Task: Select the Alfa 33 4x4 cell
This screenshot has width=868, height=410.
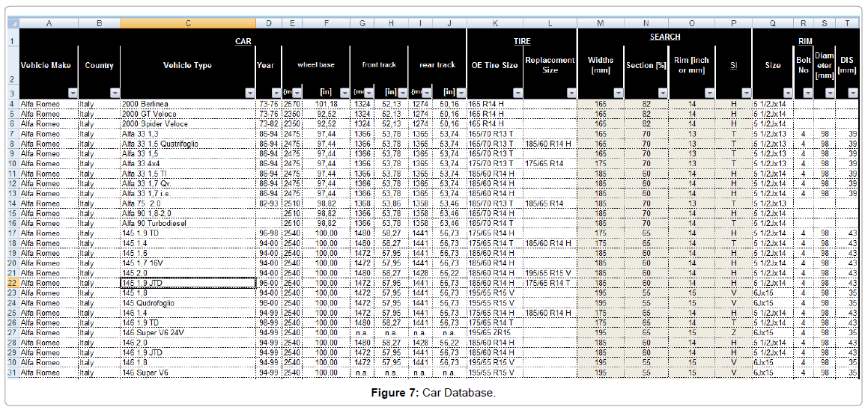Action: [x=188, y=163]
